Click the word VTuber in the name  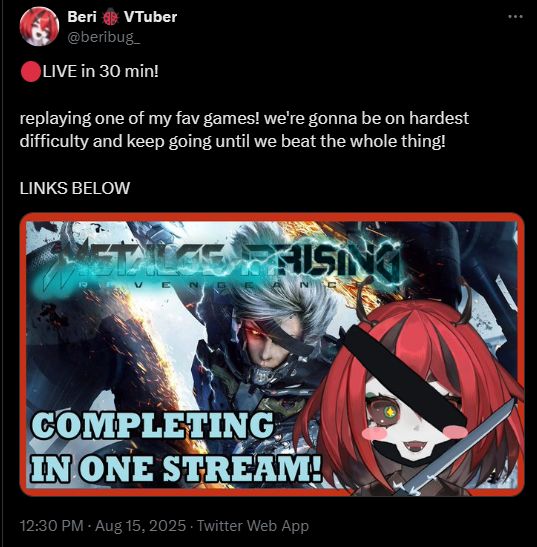tap(150, 17)
